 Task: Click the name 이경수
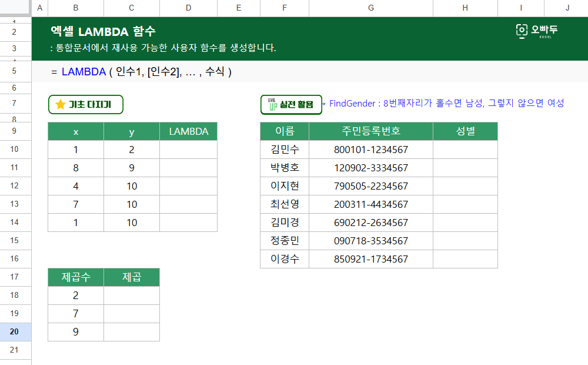click(x=285, y=258)
